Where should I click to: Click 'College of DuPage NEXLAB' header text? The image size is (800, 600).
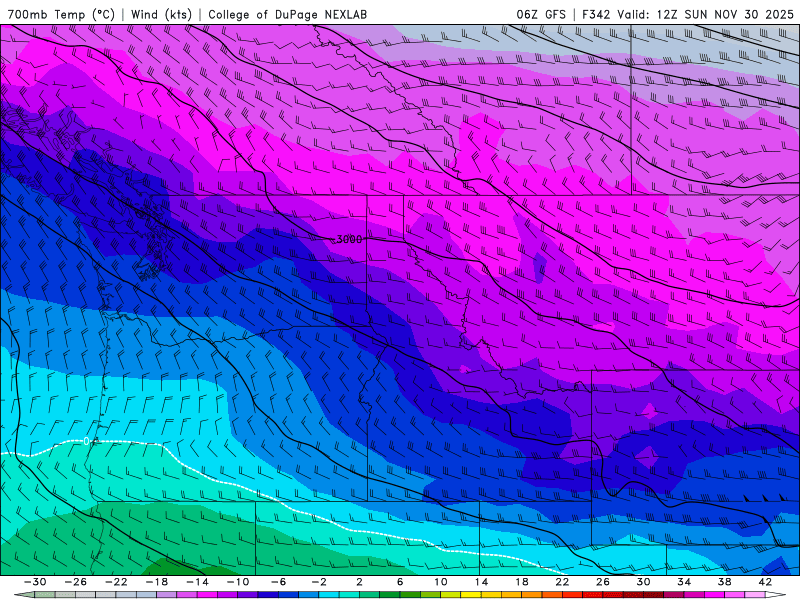[x=287, y=14]
